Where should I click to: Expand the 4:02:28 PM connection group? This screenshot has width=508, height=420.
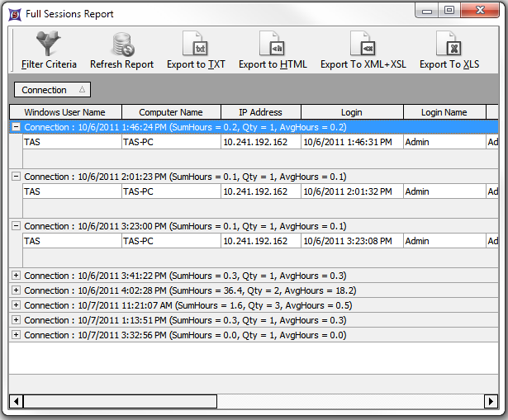coord(16,290)
